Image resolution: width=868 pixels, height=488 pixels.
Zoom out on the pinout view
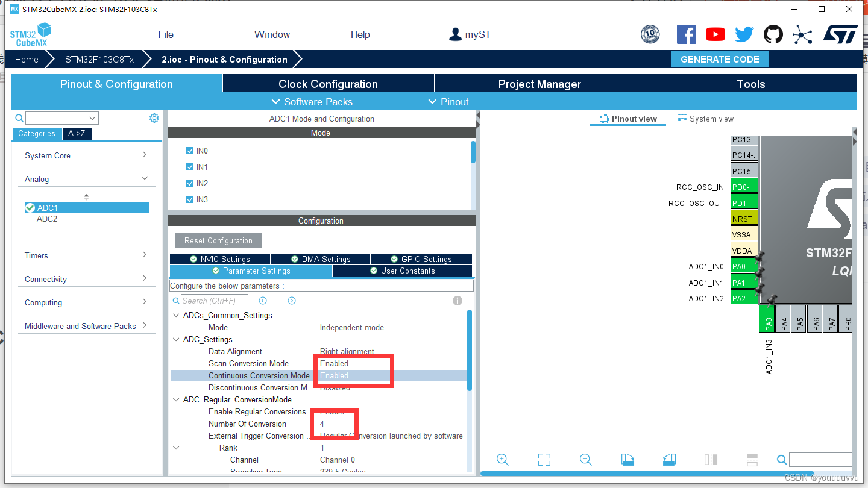click(585, 460)
